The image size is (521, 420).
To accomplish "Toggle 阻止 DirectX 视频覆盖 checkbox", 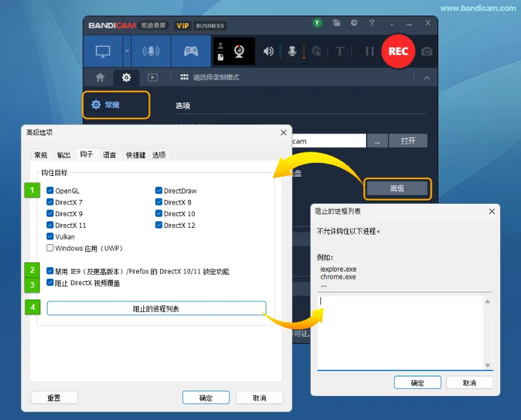I will pyautogui.click(x=50, y=283).
